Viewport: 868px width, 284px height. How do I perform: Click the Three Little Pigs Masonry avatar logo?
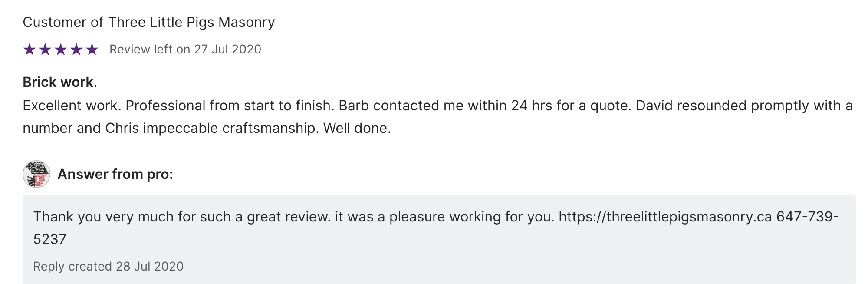pyautogui.click(x=36, y=174)
